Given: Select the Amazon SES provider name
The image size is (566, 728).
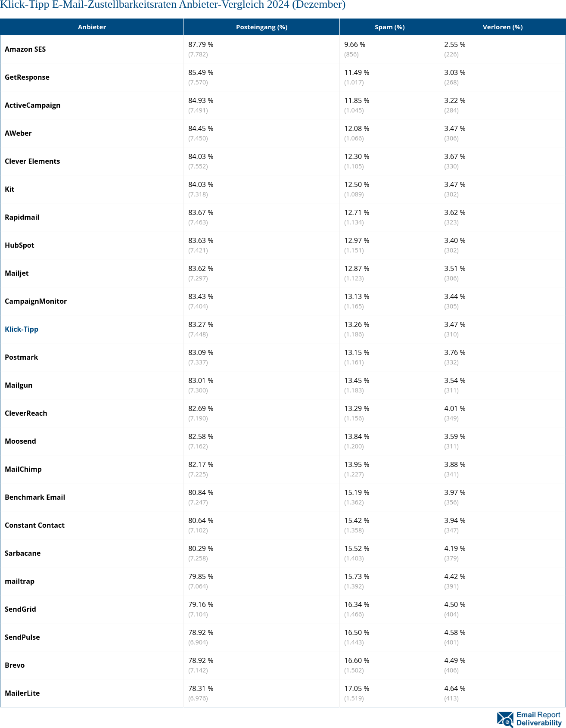Looking at the screenshot, I should coord(25,49).
